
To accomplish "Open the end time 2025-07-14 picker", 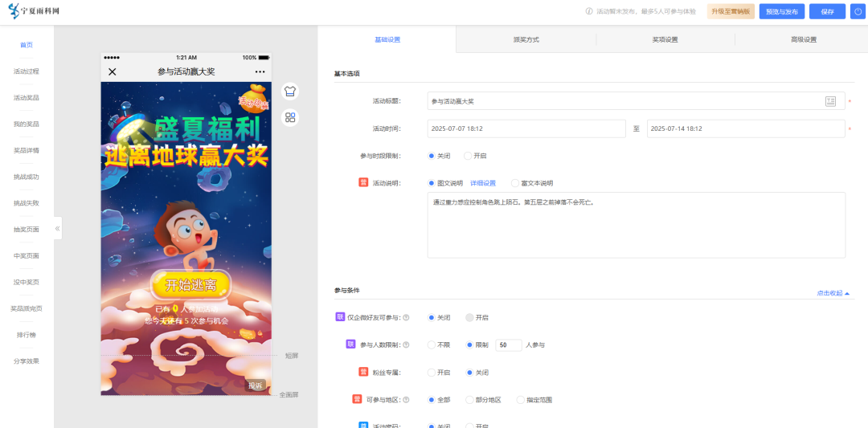I will (746, 128).
